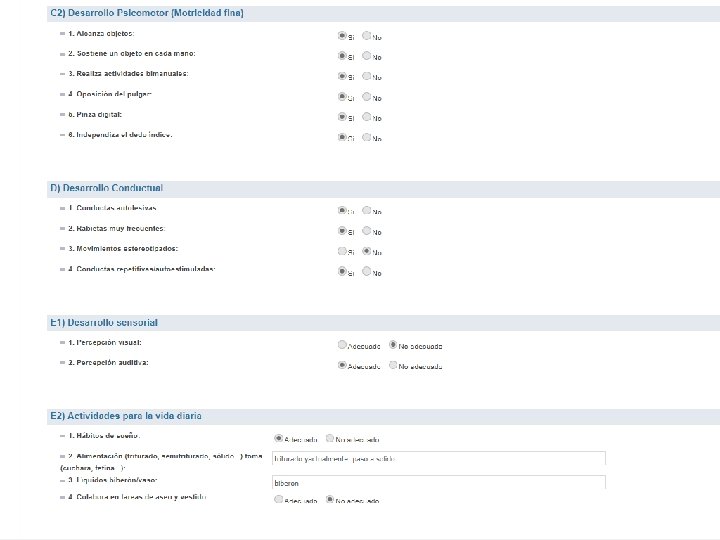The image size is (720, 540).
Task: Click the 'C2) Desarrollo Psicomotor' section header
Action: (x=147, y=13)
